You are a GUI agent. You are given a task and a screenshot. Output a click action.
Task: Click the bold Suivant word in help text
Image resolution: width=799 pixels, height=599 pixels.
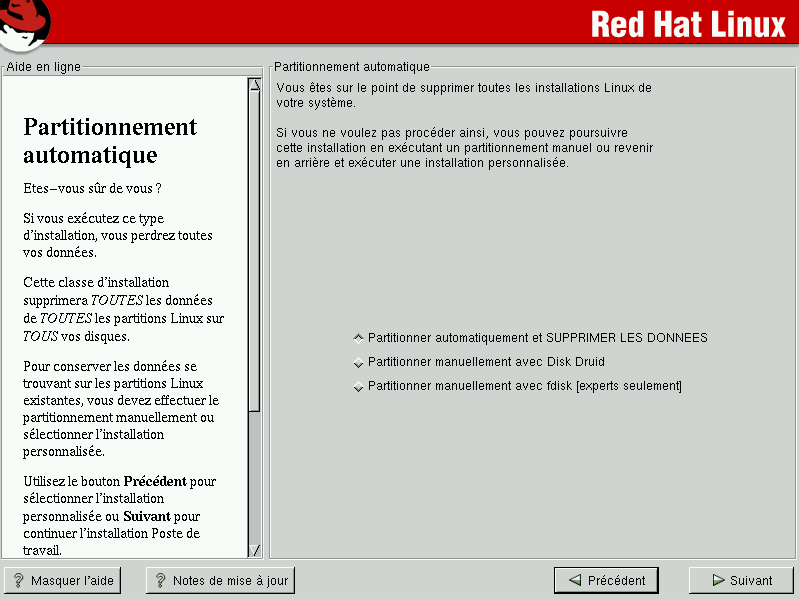(146, 516)
